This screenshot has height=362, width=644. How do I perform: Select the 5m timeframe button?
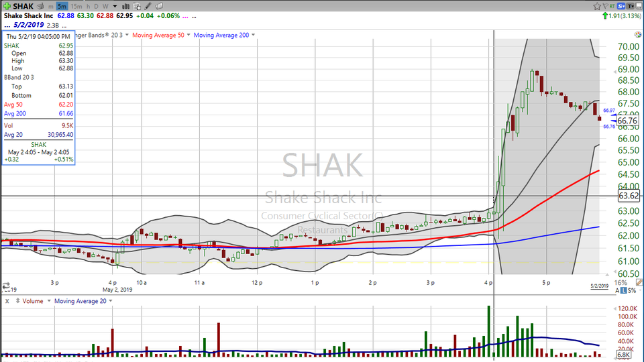coord(62,6)
